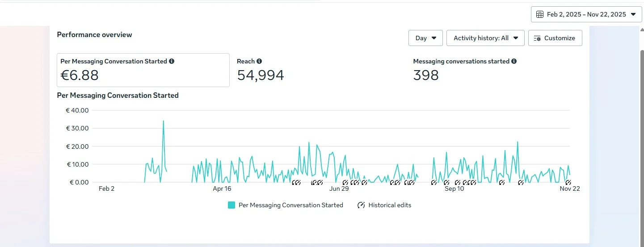Click the teal legend color swatch
The width and height of the screenshot is (644, 247).
tap(232, 205)
